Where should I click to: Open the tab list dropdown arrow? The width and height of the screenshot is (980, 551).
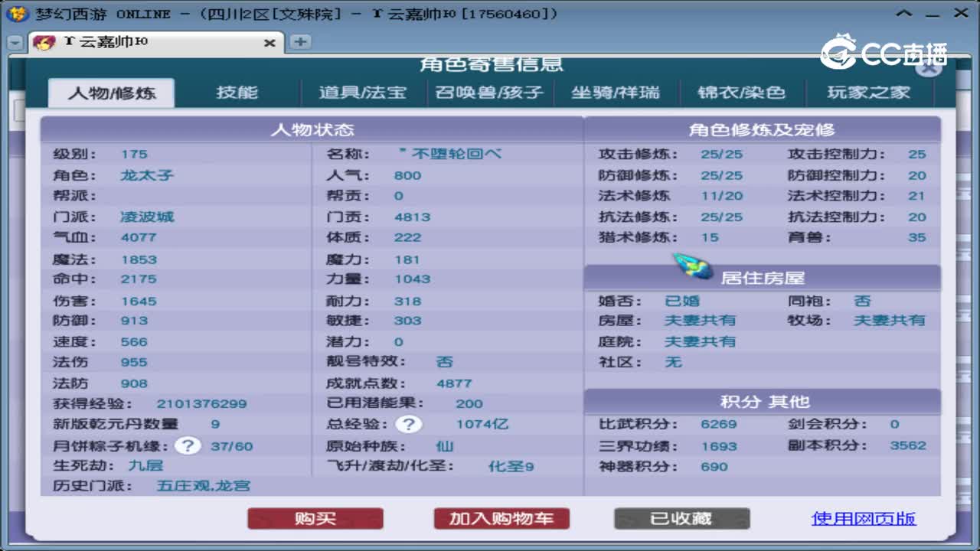[15, 43]
